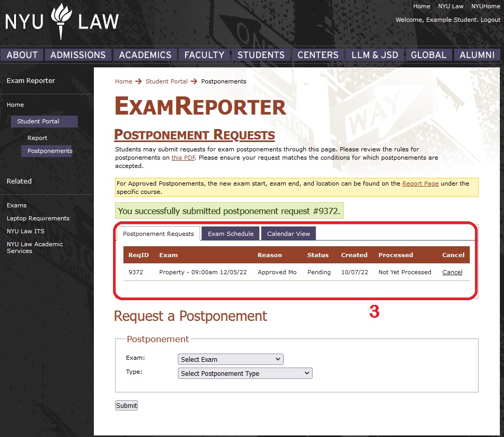Select Report in the left sidebar

37,138
